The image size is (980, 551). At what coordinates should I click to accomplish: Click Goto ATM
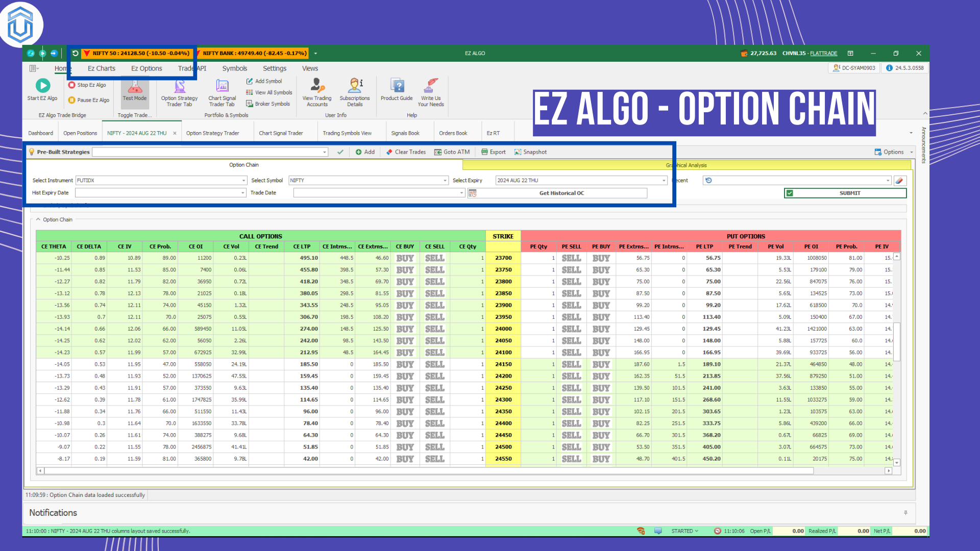(452, 152)
